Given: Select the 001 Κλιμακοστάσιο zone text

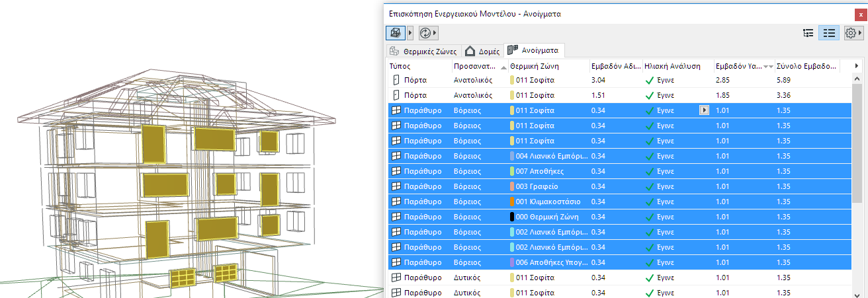Looking at the screenshot, I should tap(548, 202).
